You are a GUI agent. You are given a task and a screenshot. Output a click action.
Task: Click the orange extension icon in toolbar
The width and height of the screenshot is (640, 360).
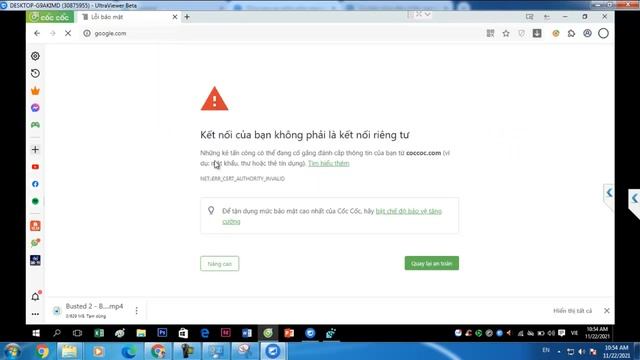[x=556, y=33]
